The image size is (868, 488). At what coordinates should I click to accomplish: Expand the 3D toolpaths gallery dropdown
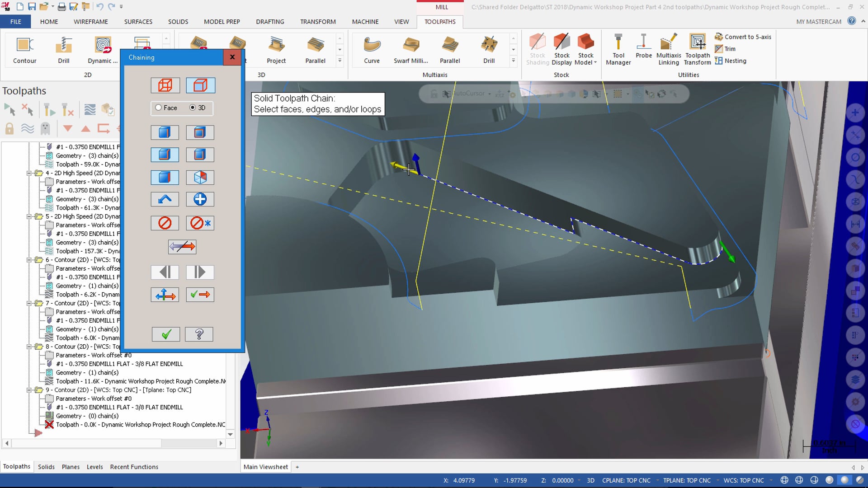coord(340,61)
